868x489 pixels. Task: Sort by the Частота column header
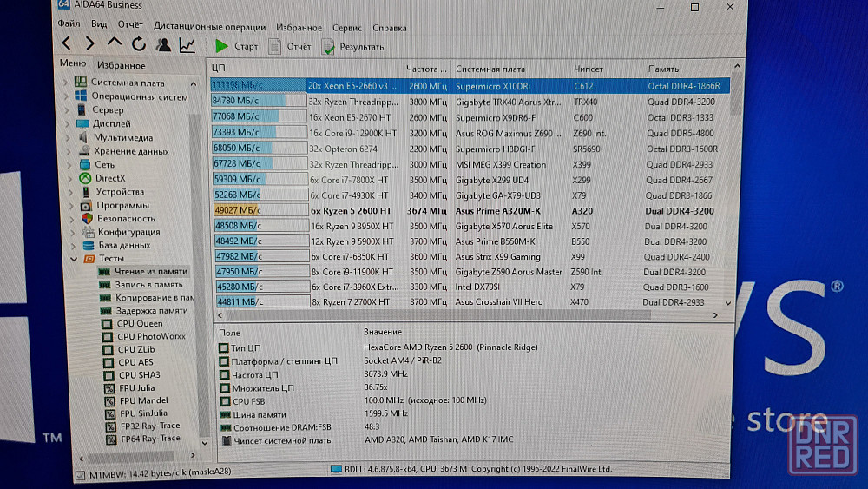click(x=427, y=69)
